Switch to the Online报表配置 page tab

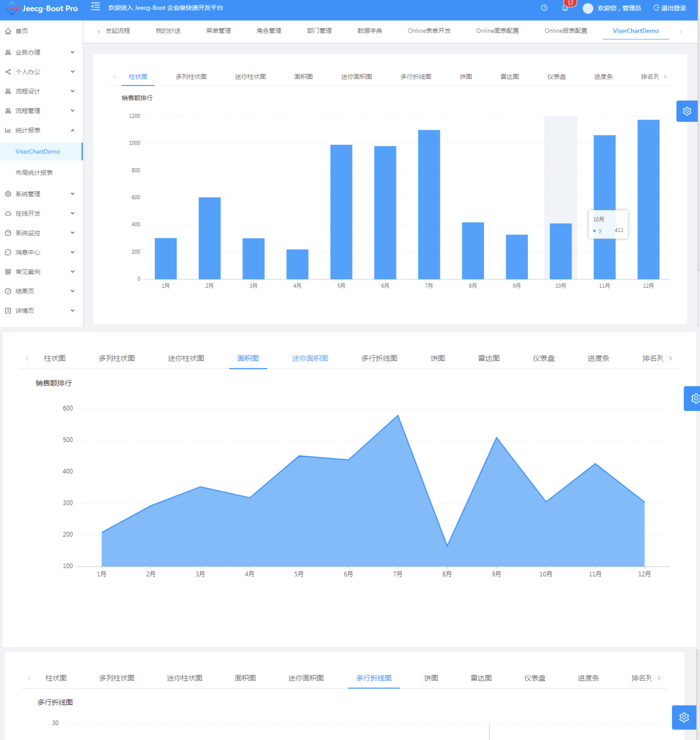[566, 31]
